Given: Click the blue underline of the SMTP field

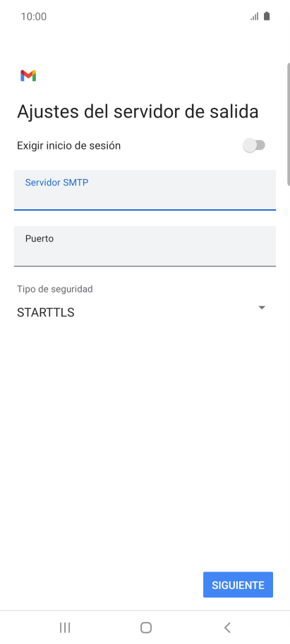Looking at the screenshot, I should [x=145, y=210].
